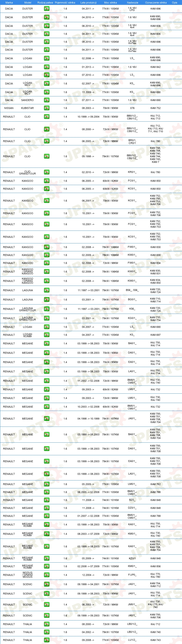Click the body code KZ0/1
The width and height of the screenshot is (182, 644).
point(132,558)
